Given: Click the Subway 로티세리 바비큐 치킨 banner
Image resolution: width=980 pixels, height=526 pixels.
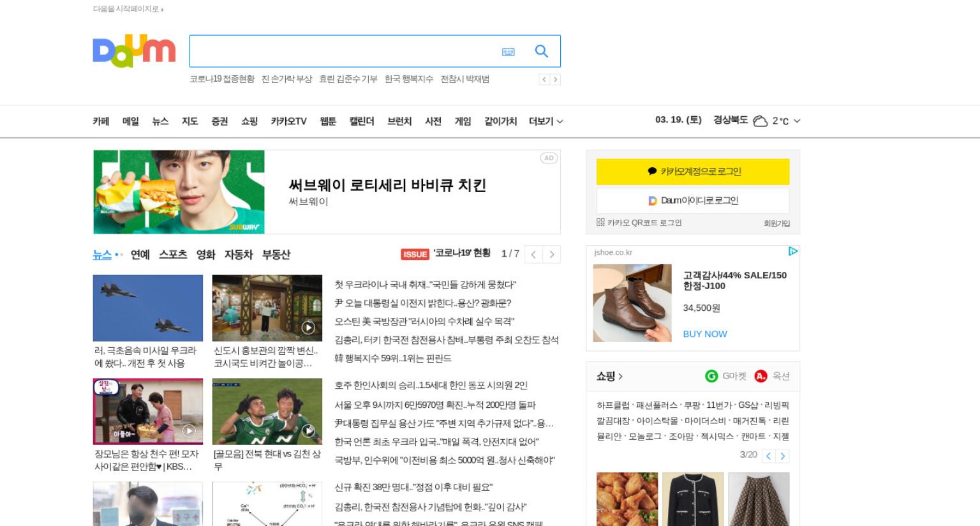Looking at the screenshot, I should pos(327,192).
